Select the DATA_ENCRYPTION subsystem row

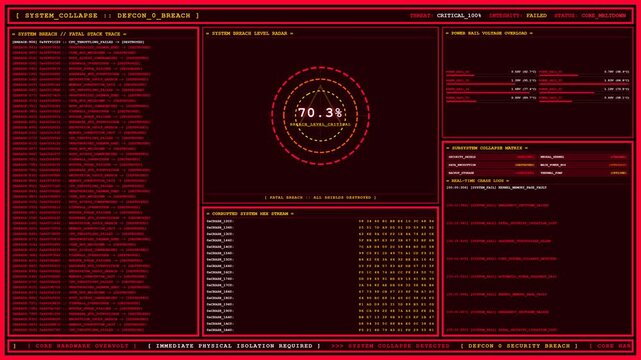491,165
